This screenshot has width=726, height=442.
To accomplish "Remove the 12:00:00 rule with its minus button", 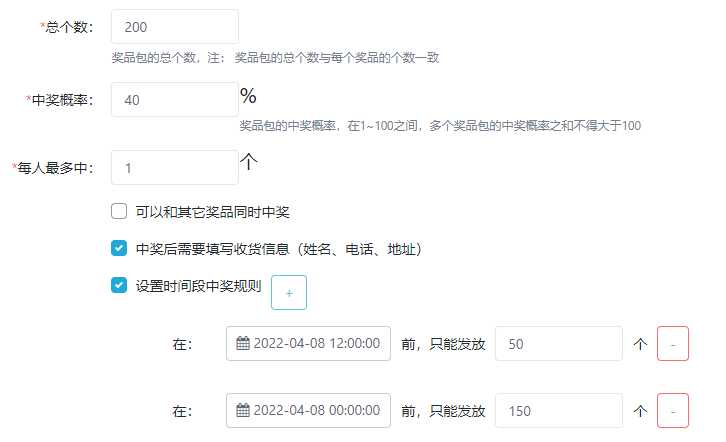I will pos(673,344).
